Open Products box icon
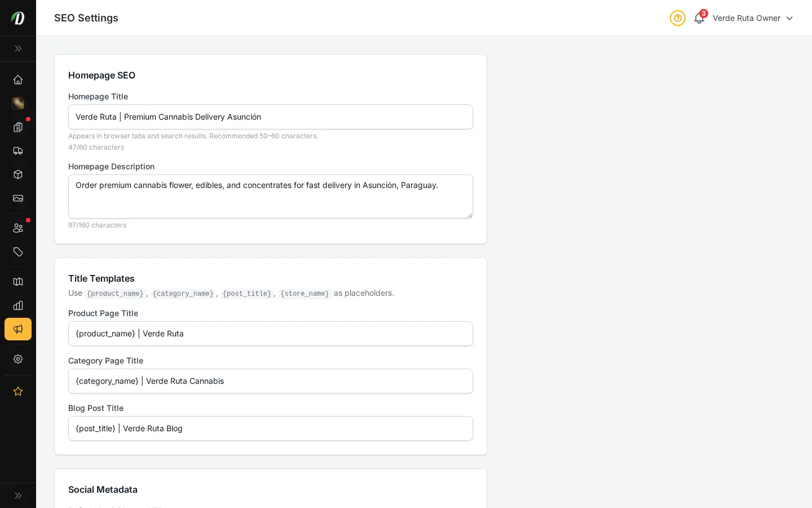Screen dimensions: 812x508 tap(18, 174)
